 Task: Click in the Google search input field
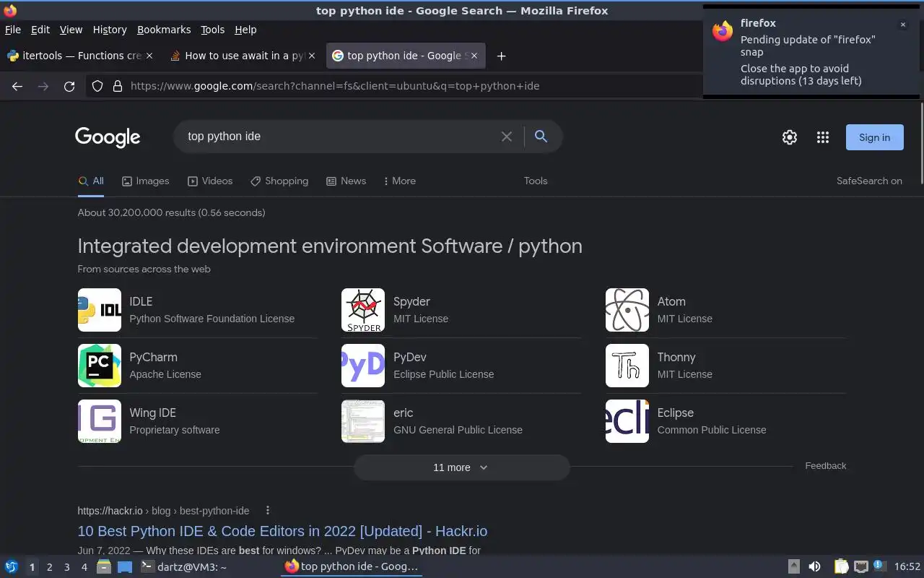click(339, 137)
